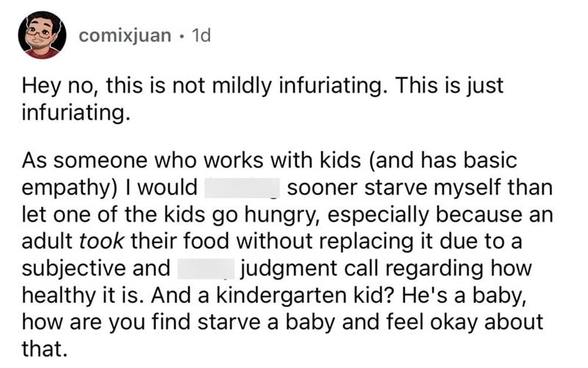Screen dimensions: 588x368
Task: Click the censored word before judgment call
Action: (206, 268)
